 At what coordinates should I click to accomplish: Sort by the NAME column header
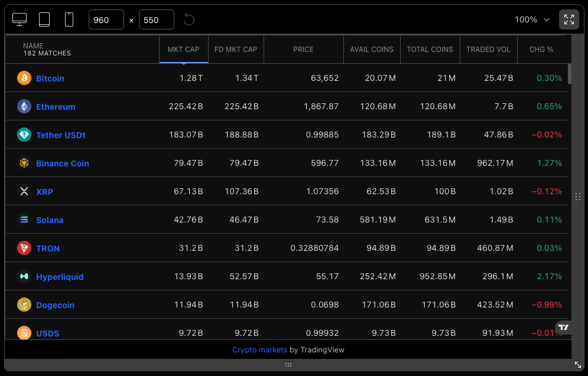point(82,49)
